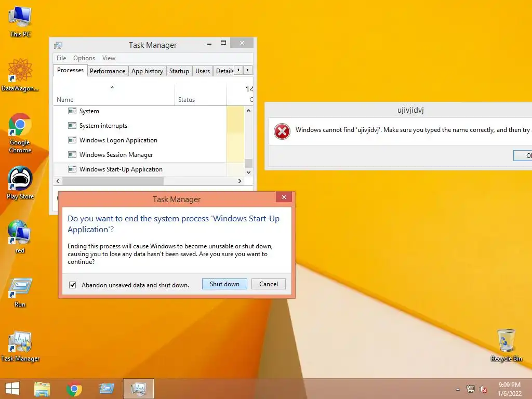
Task: Click the Windows Start-Up Application icon
Action: pyautogui.click(x=72, y=169)
